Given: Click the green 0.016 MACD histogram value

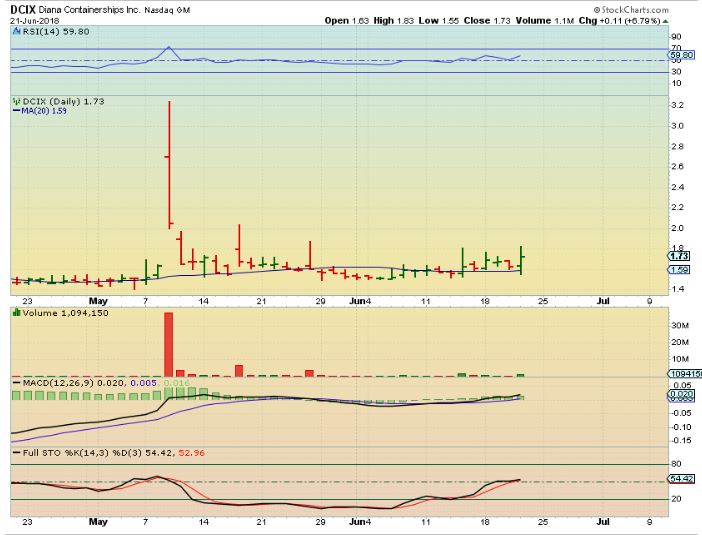Looking at the screenshot, I should (176, 383).
